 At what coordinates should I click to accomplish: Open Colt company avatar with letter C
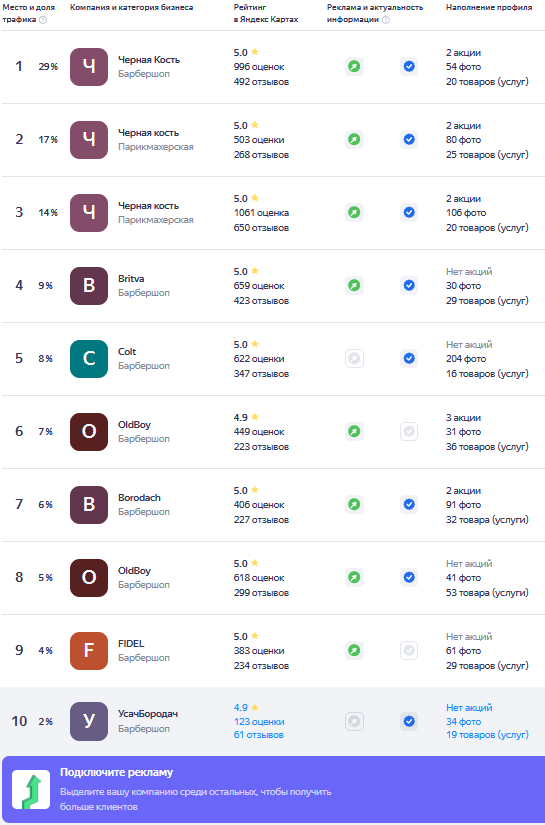click(89, 359)
